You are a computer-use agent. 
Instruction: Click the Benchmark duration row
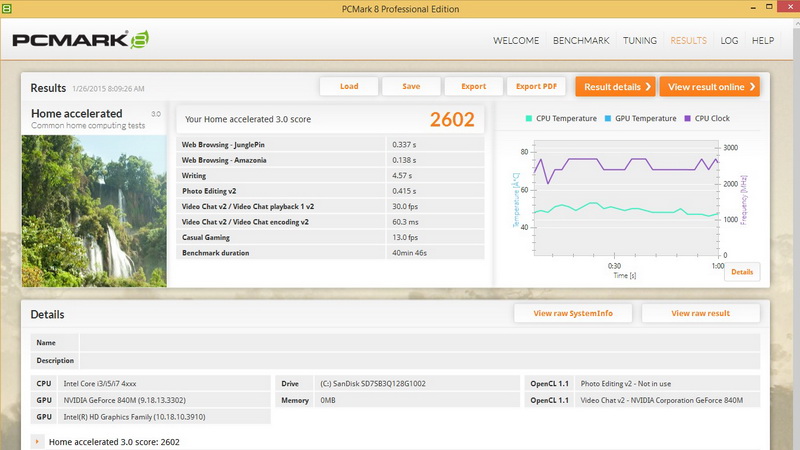(x=330, y=253)
